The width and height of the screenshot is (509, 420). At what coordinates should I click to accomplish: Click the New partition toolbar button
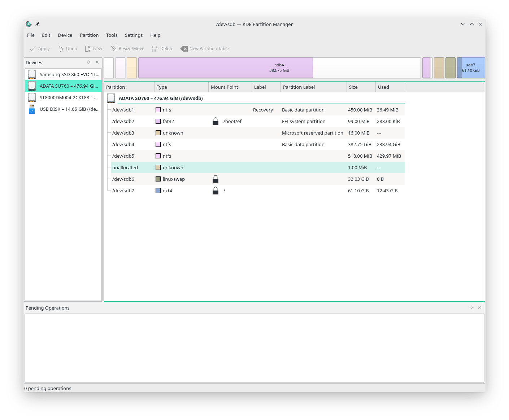pyautogui.click(x=93, y=49)
